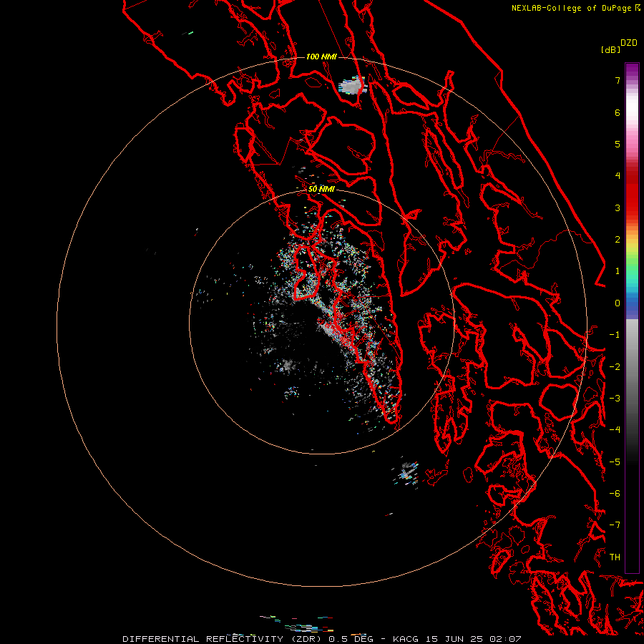Image resolution: width=644 pixels, height=644 pixels.
Task: Click the 0 value on the color scale
Action: 618,303
